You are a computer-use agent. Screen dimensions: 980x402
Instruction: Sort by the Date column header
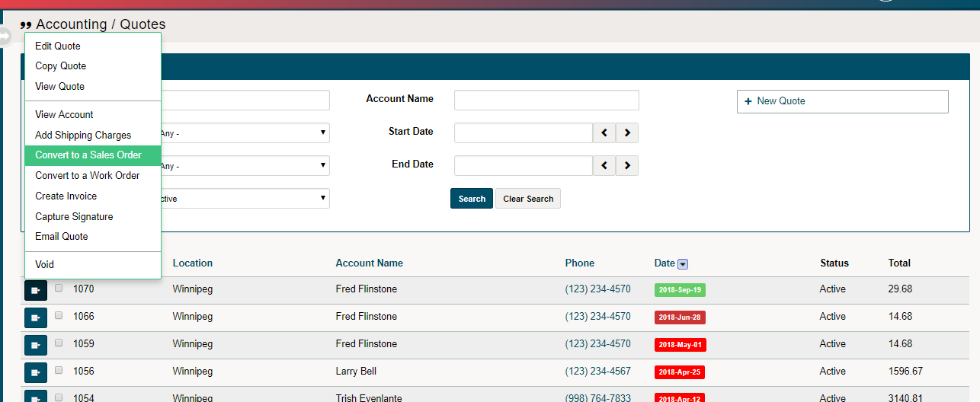[x=665, y=263]
